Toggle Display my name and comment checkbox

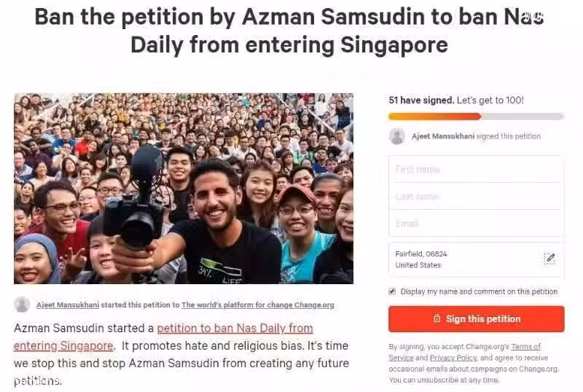click(392, 291)
